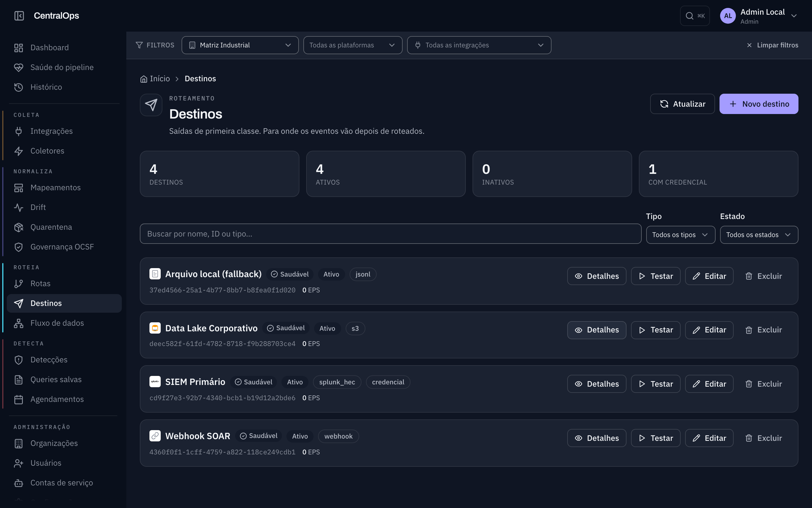This screenshot has height=508, width=812.
Task: Click the Quarentena box icon
Action: [x=19, y=227]
